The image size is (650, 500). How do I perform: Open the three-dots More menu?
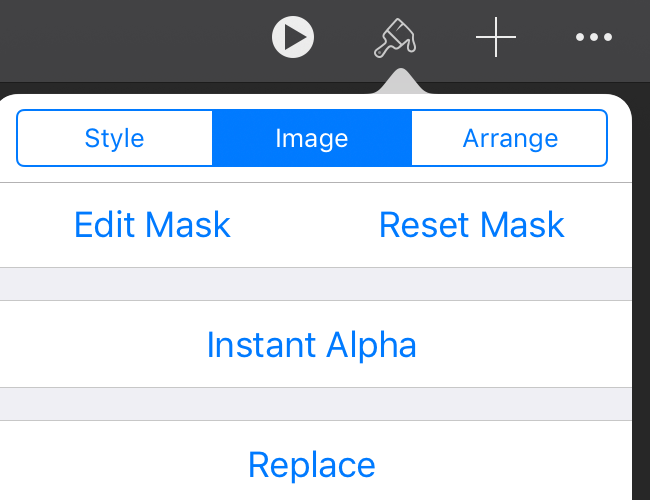click(x=594, y=37)
